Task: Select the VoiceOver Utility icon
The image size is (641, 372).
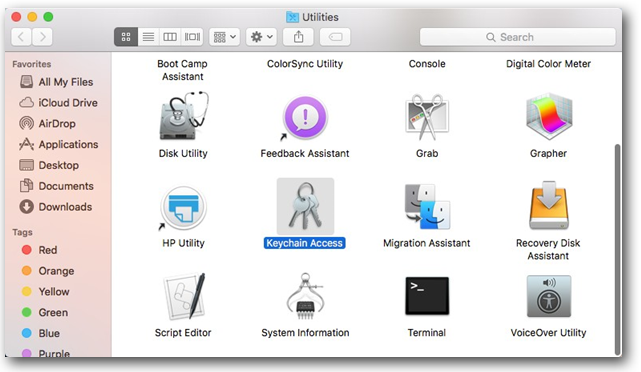Action: (x=549, y=296)
